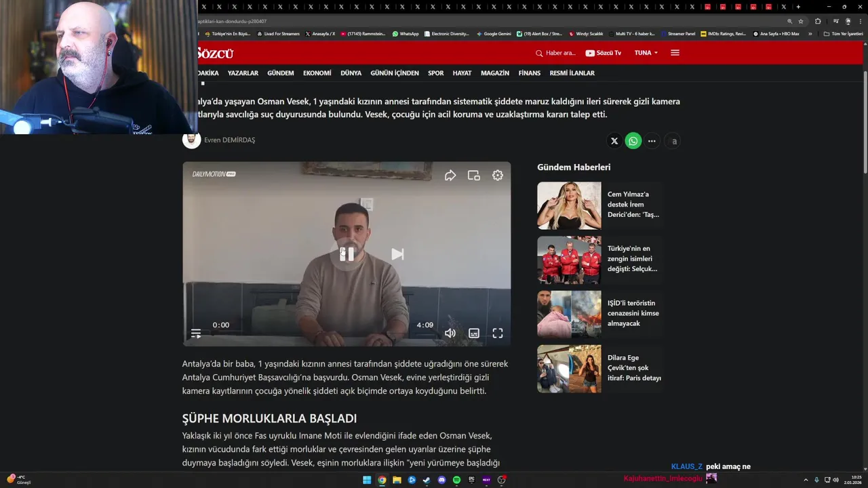Open FİNANS menu item

(530, 73)
